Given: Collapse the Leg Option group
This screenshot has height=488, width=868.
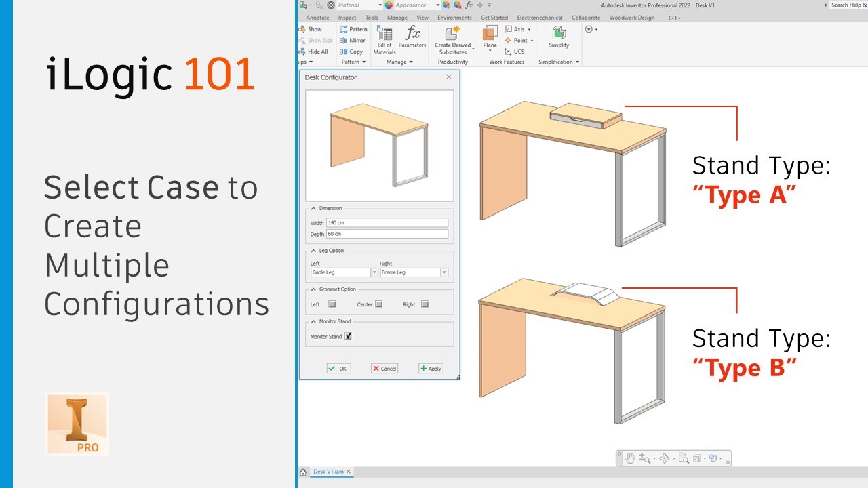Looking at the screenshot, I should coord(314,251).
